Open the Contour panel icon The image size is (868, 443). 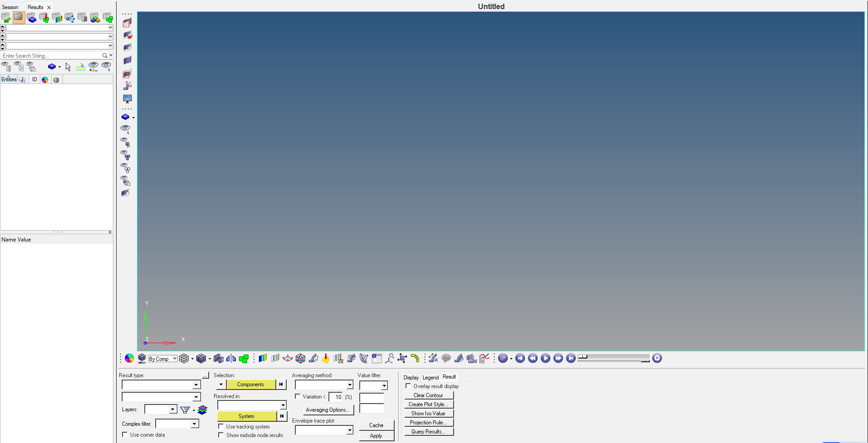point(263,359)
